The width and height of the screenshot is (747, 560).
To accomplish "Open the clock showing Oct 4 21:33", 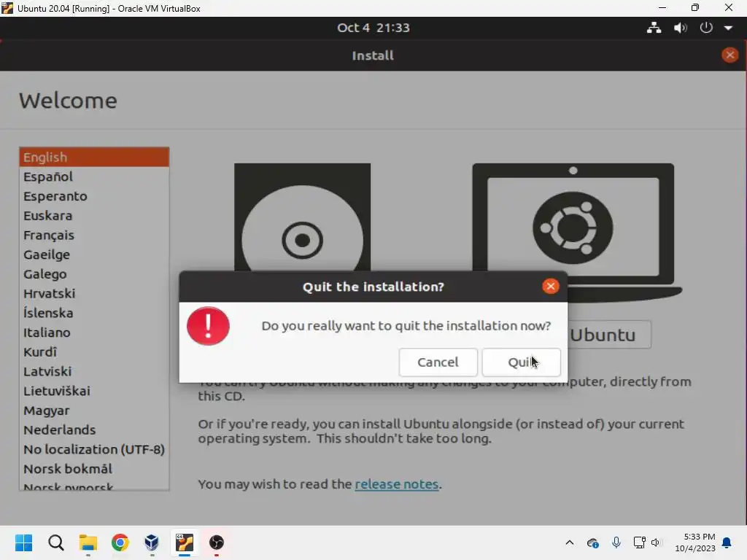I will click(x=373, y=28).
